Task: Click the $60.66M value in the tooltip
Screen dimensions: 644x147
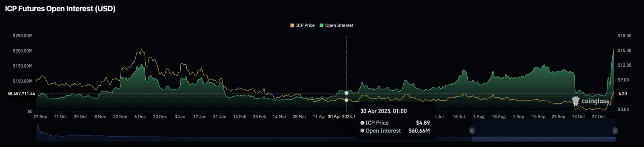Action: [419, 131]
